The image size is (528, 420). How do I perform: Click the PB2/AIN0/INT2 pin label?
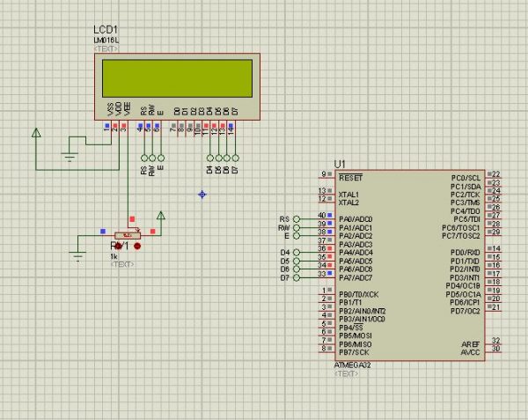click(363, 311)
